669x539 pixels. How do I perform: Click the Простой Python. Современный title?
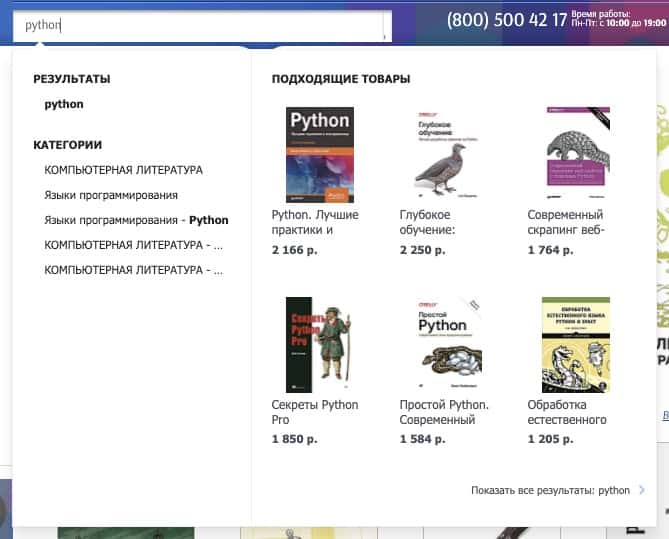(444, 412)
